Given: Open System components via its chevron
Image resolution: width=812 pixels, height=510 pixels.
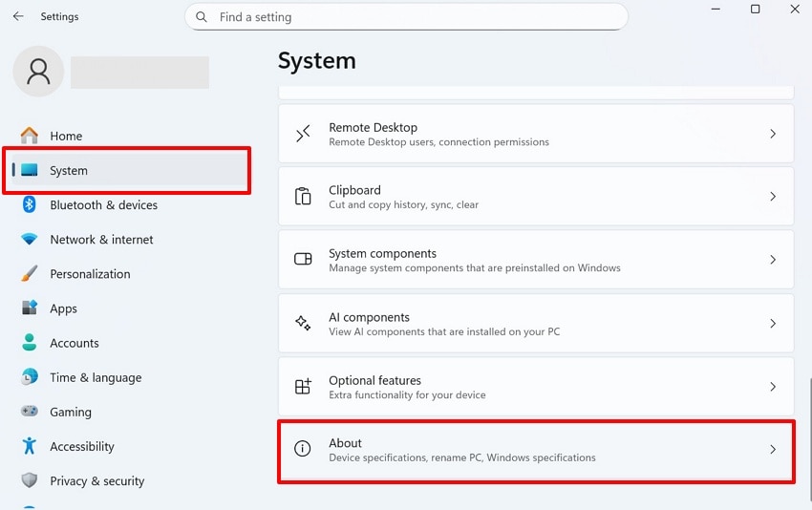Looking at the screenshot, I should click(773, 260).
